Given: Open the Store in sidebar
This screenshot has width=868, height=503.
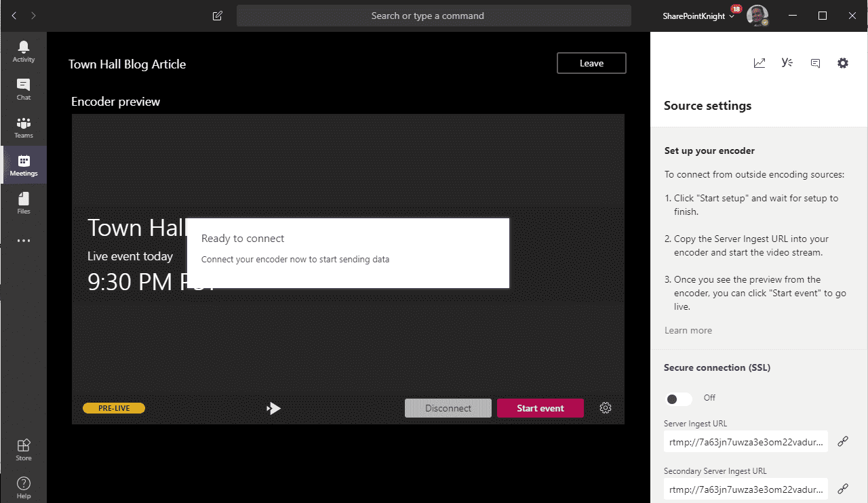Looking at the screenshot, I should tap(24, 449).
